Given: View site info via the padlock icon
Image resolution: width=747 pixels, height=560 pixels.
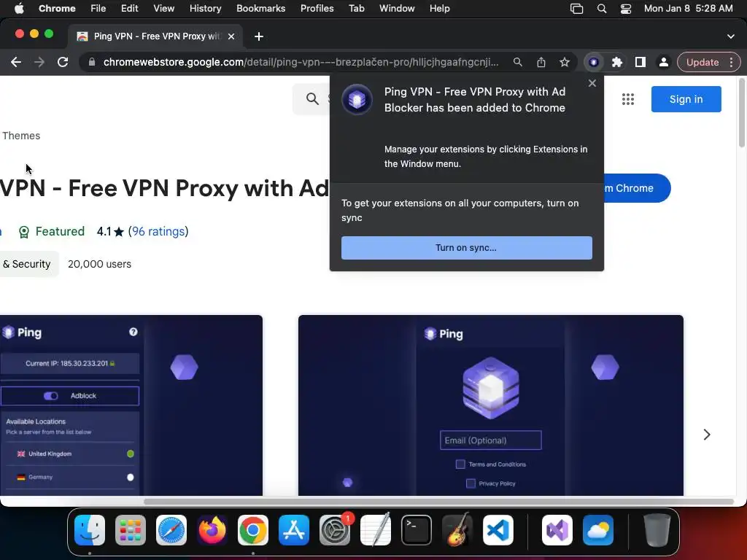Looking at the screenshot, I should tap(92, 63).
